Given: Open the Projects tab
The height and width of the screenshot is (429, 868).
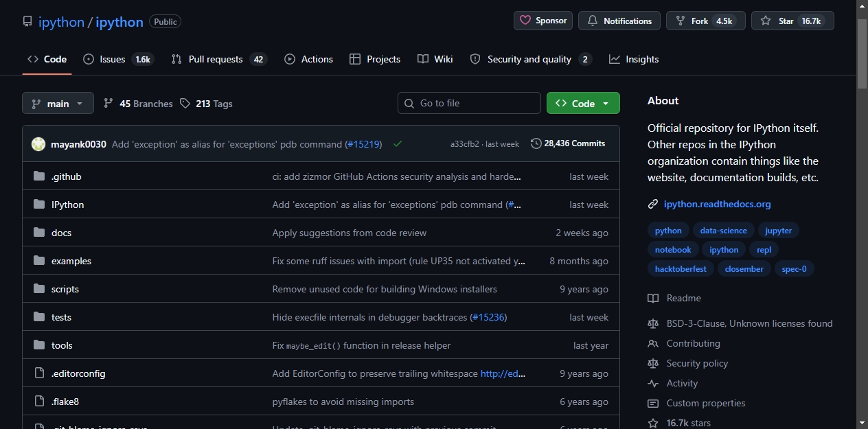Looking at the screenshot, I should pyautogui.click(x=375, y=59).
